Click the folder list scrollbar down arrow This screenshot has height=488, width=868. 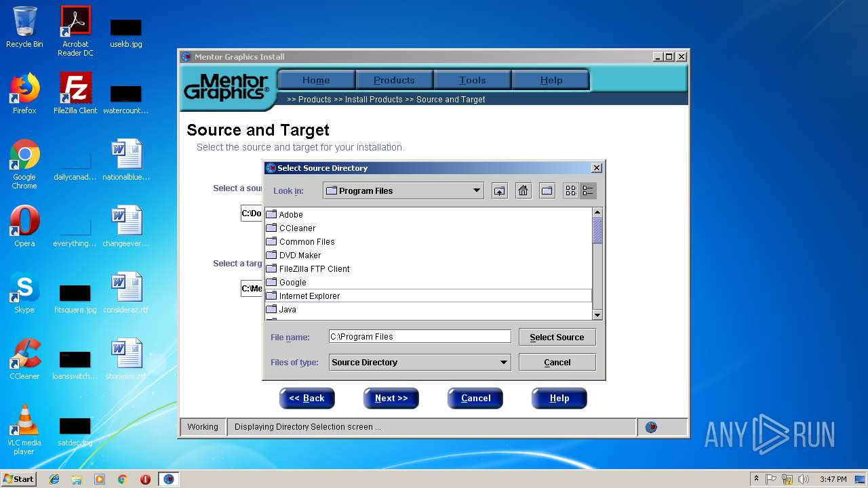click(597, 314)
